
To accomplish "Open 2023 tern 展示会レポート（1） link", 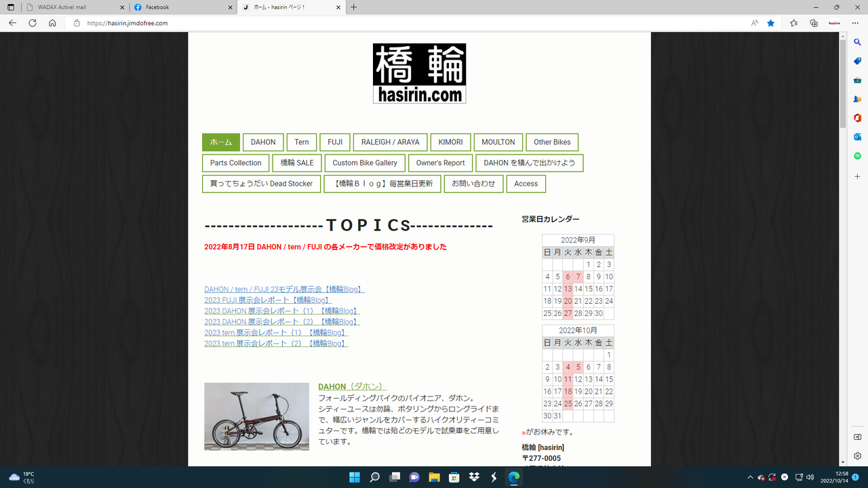I will [276, 333].
